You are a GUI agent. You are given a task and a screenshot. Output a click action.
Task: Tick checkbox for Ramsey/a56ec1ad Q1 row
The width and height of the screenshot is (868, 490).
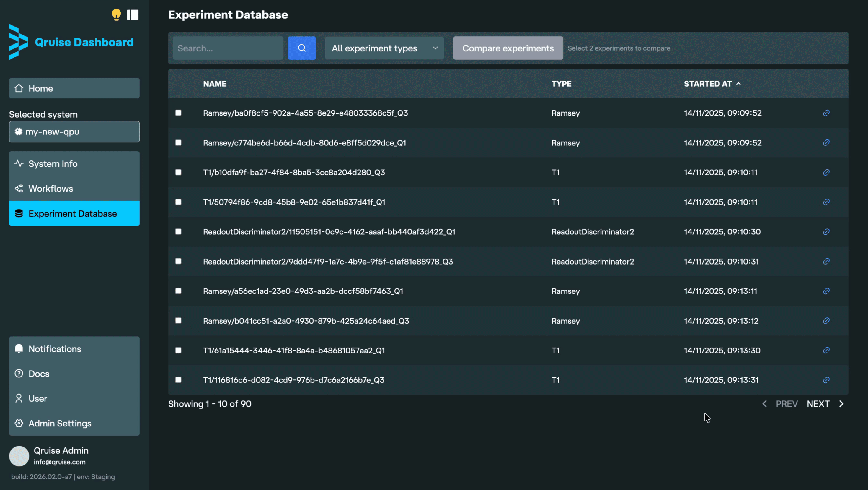point(178,291)
